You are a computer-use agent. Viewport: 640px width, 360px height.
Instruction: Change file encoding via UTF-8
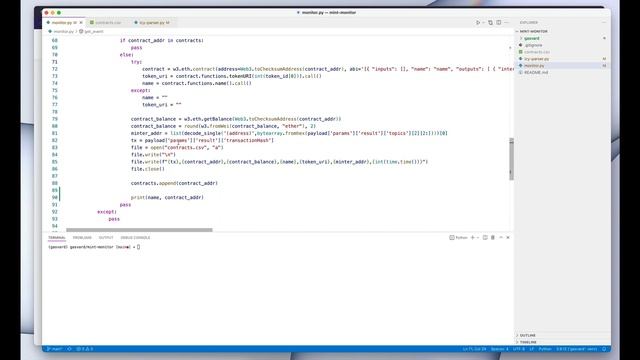519,349
